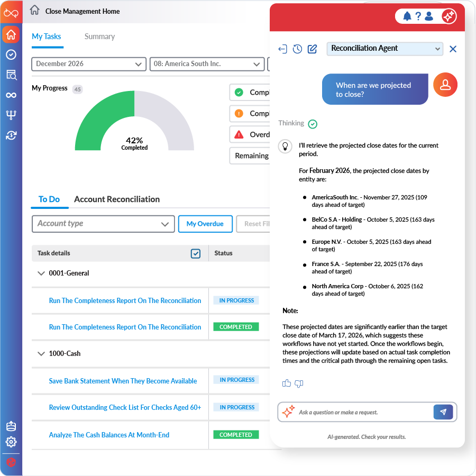Image resolution: width=476 pixels, height=476 pixels.
Task: Click the notification bell icon
Action: (407, 16)
